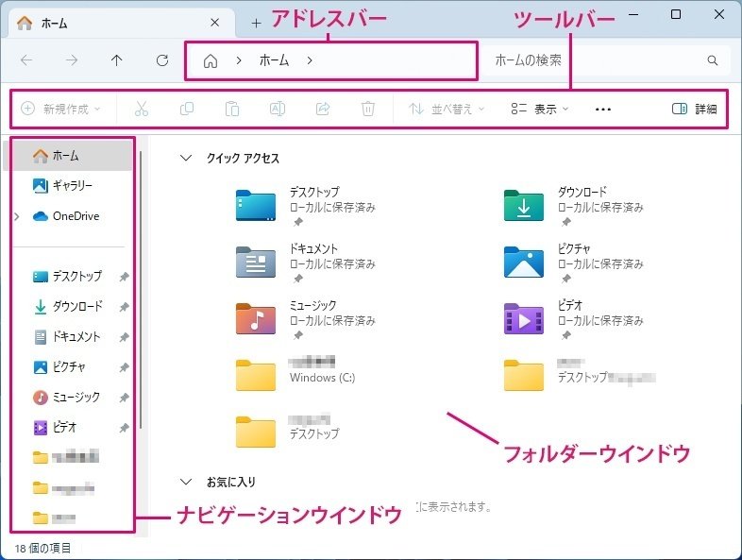
Task: Click the 18 個の項目 status text
Action: pos(42,548)
